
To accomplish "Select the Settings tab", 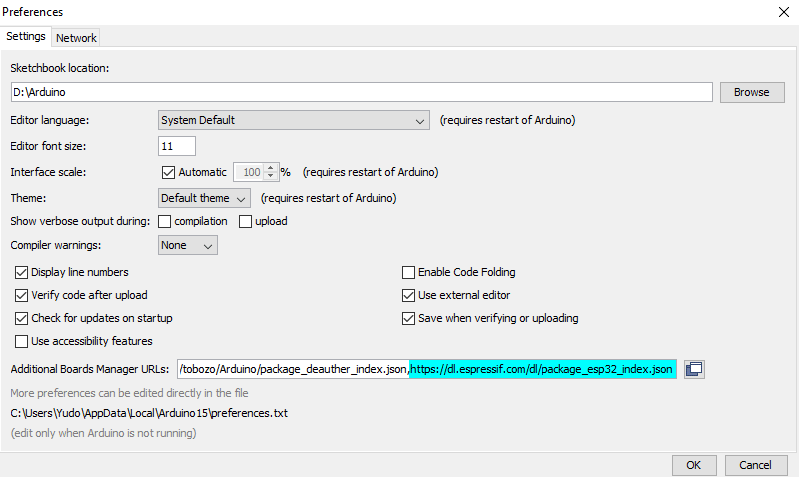I will pyautogui.click(x=26, y=37).
